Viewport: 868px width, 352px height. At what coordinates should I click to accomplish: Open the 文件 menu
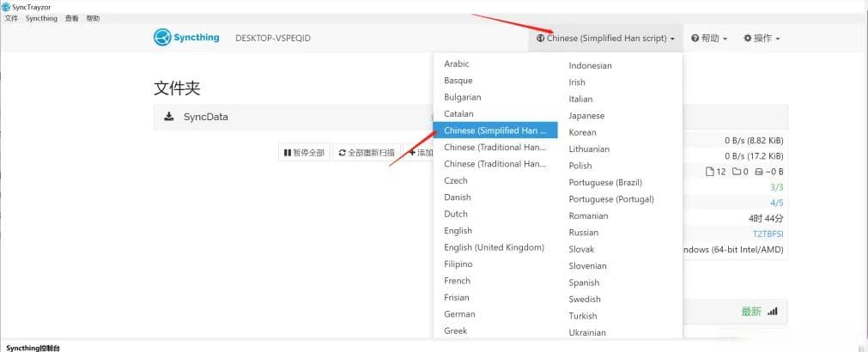point(12,18)
